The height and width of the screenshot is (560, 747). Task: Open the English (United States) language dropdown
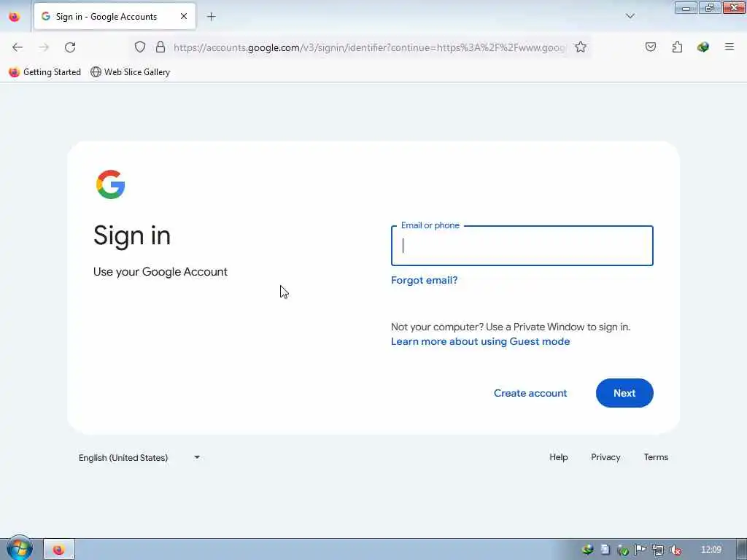(139, 458)
